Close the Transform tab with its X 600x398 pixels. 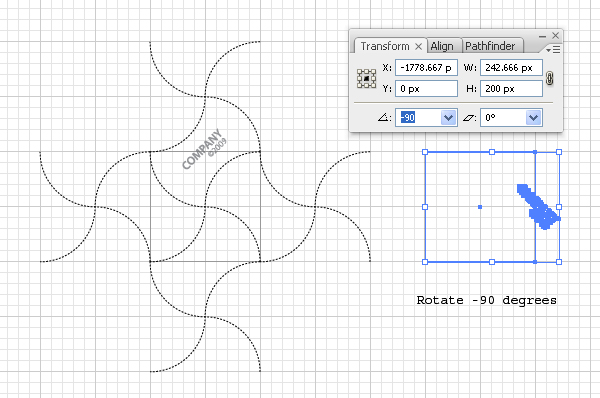click(x=418, y=46)
